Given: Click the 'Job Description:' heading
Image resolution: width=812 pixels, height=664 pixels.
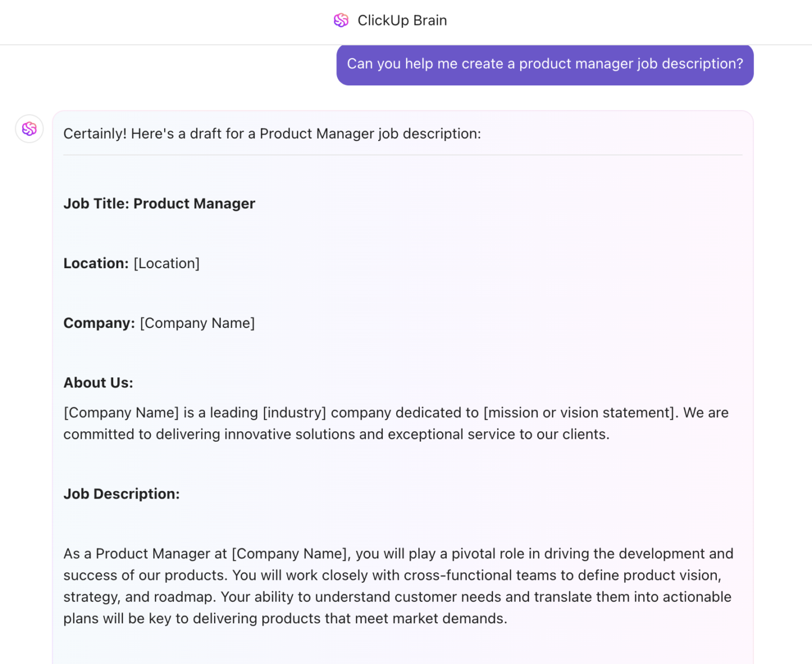Looking at the screenshot, I should click(x=122, y=494).
